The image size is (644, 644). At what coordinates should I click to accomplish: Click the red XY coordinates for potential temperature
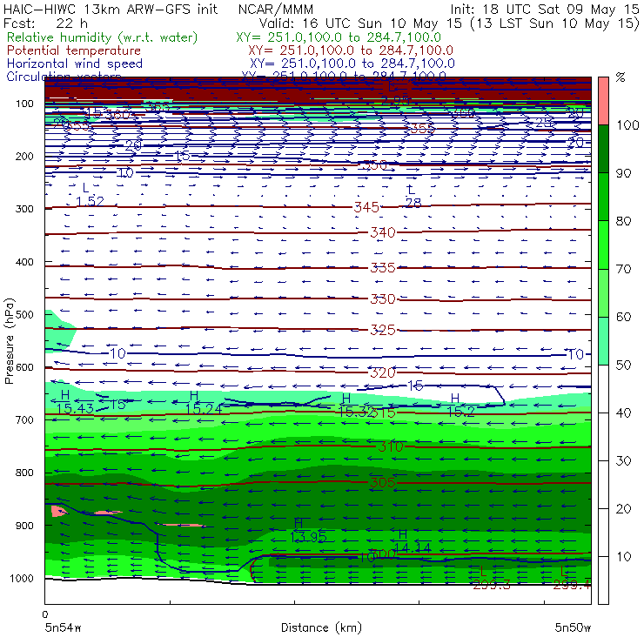(351, 50)
